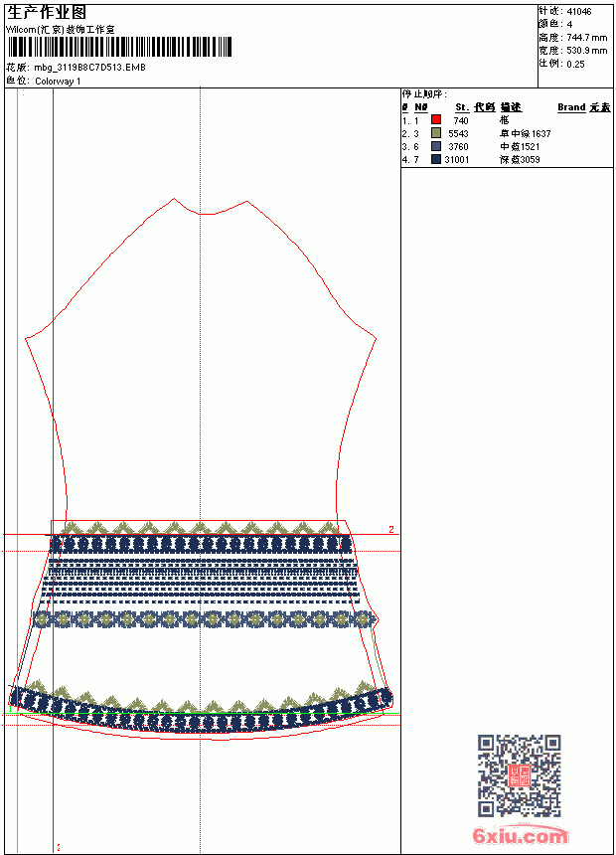Click the stitch count 5543 in row 2
Viewport: 616px width, 855px height.
click(x=458, y=133)
